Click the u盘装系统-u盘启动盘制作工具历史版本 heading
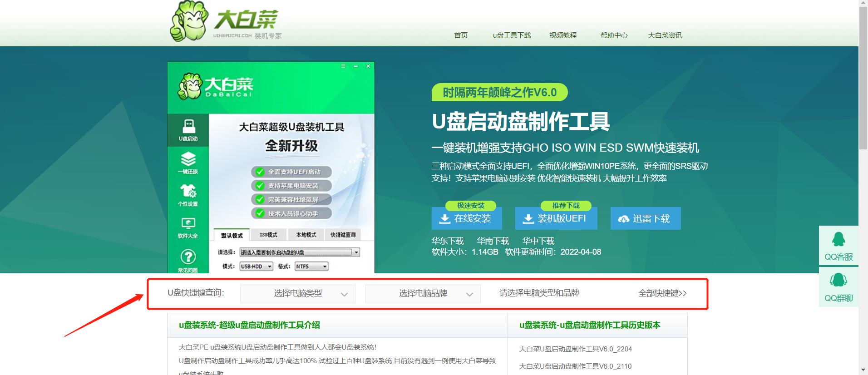 (590, 325)
